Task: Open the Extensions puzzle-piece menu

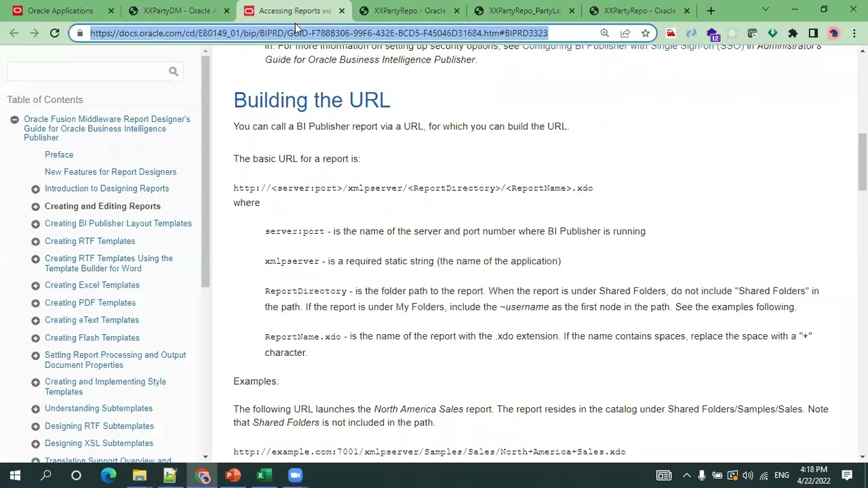Action: tap(793, 33)
